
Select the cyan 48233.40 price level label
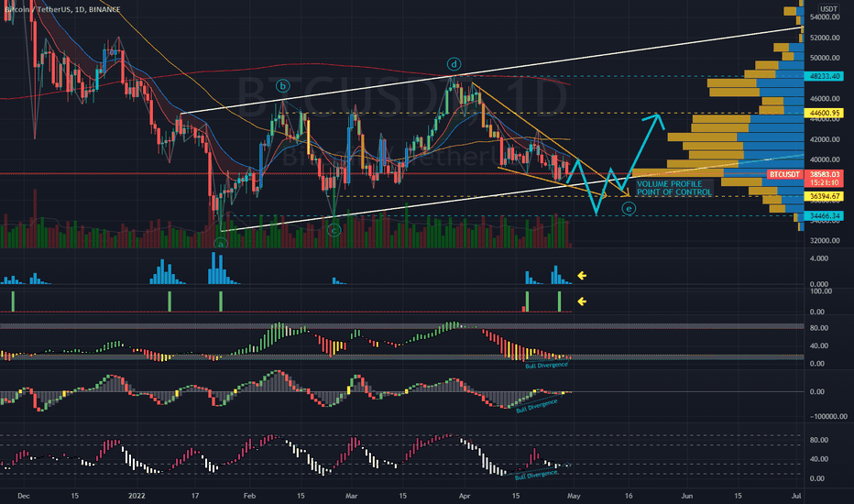click(824, 76)
